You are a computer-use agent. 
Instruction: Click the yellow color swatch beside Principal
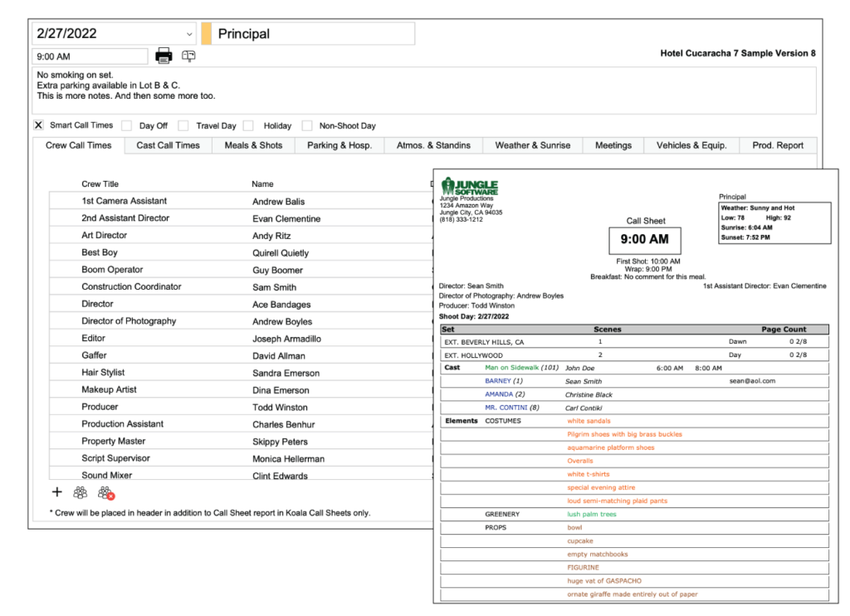click(x=206, y=33)
